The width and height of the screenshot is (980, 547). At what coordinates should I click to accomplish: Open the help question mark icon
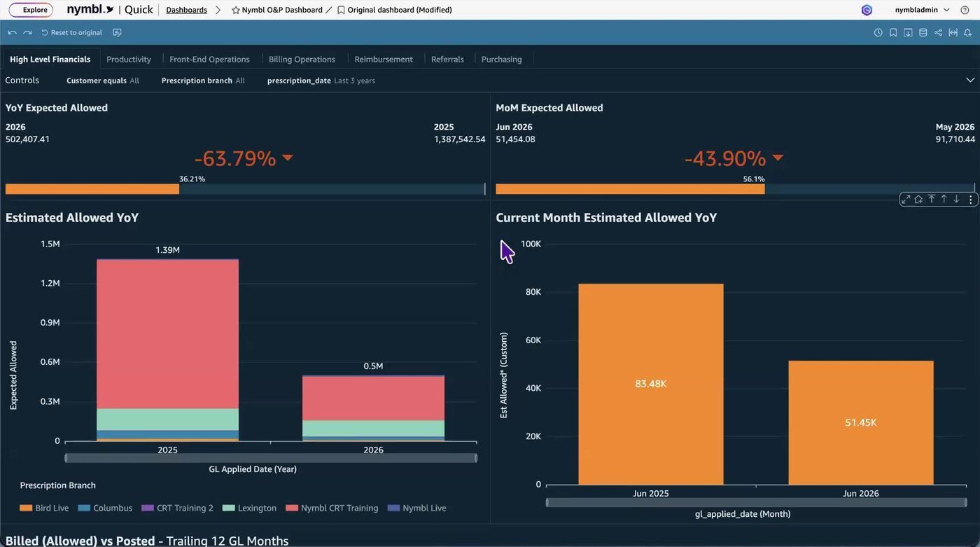point(965,10)
